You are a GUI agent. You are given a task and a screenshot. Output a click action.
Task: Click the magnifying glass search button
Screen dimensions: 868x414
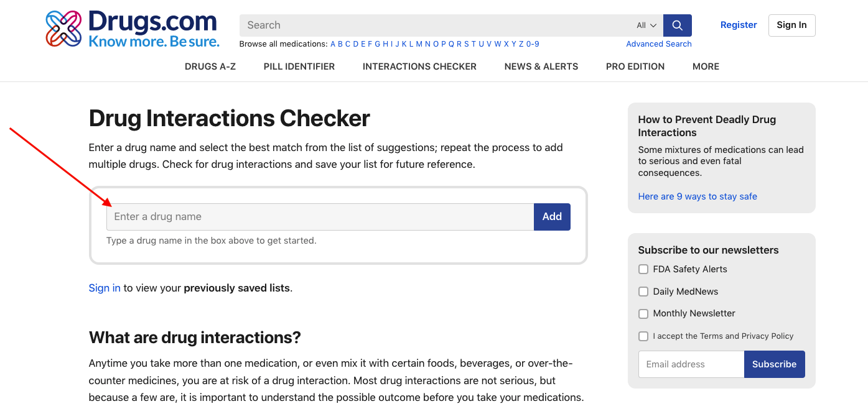[677, 25]
